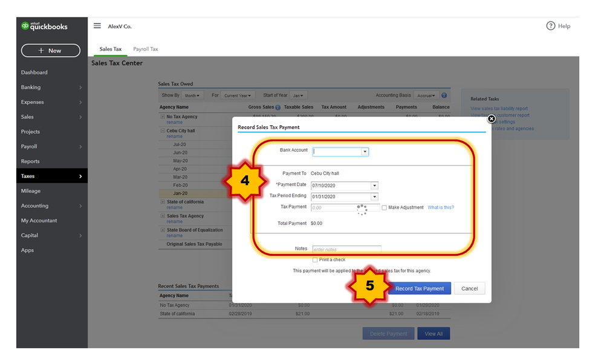Check the Make Adjustment checkbox

pyautogui.click(x=384, y=207)
